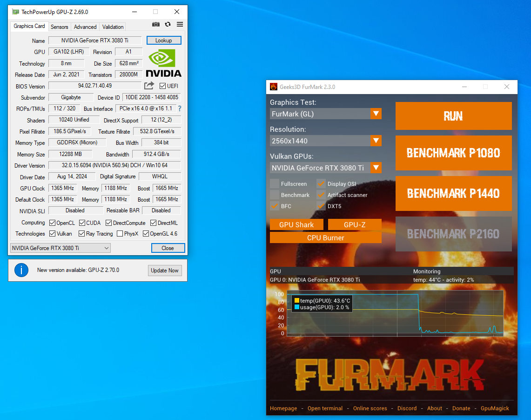Open GPU Shark from FurMark
Image resolution: width=531 pixels, height=420 pixels.
pos(296,224)
